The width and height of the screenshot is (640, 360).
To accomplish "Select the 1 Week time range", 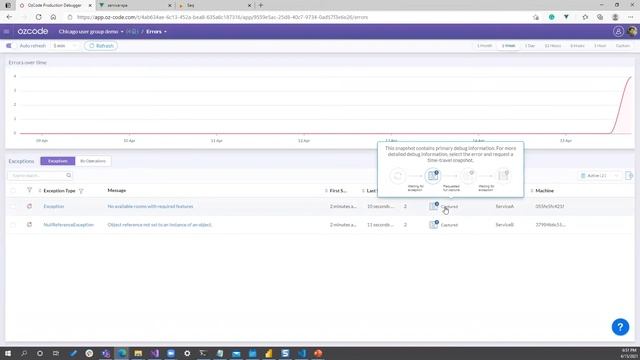I will tap(508, 46).
